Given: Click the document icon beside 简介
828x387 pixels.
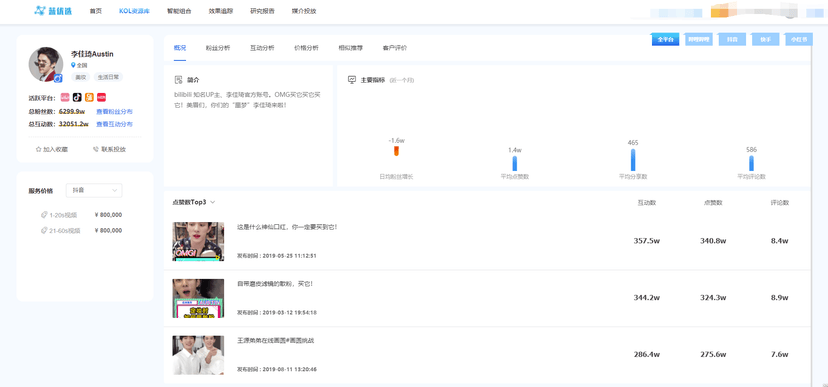Looking at the screenshot, I should coord(178,80).
